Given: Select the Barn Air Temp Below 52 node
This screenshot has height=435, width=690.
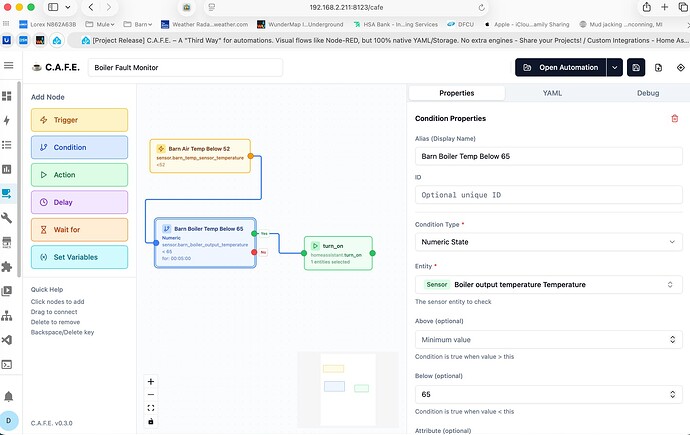Looking at the screenshot, I should pyautogui.click(x=200, y=156).
